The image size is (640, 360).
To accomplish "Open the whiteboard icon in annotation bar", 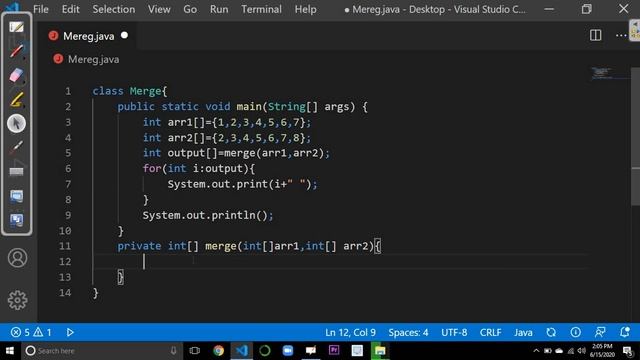I will [16, 27].
